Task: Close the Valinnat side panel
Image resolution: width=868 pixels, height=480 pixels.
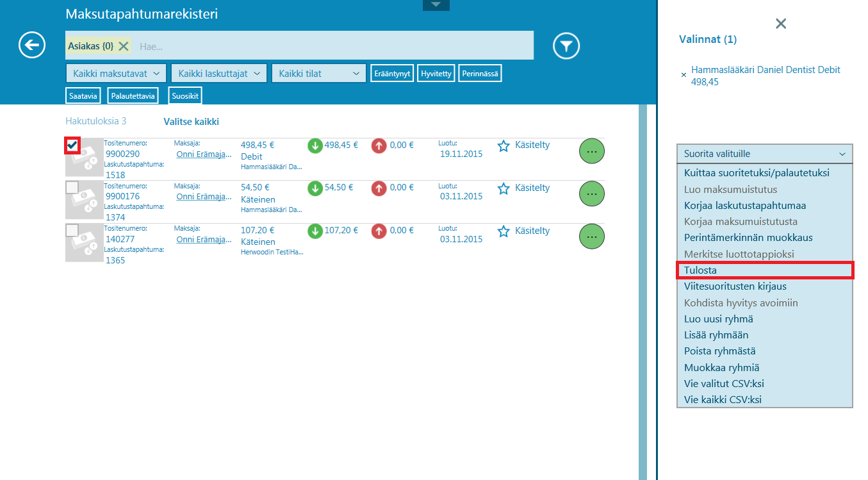Action: click(x=781, y=24)
